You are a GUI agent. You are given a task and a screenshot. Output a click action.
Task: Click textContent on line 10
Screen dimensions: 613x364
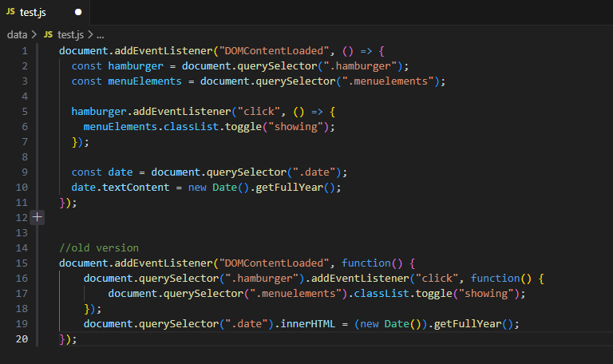(x=136, y=188)
